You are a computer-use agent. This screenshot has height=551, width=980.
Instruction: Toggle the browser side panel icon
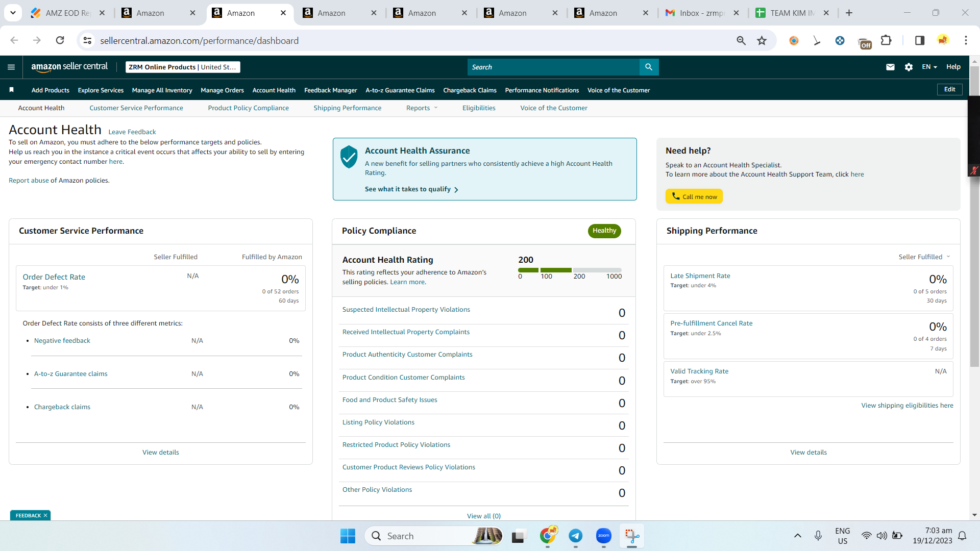(920, 40)
